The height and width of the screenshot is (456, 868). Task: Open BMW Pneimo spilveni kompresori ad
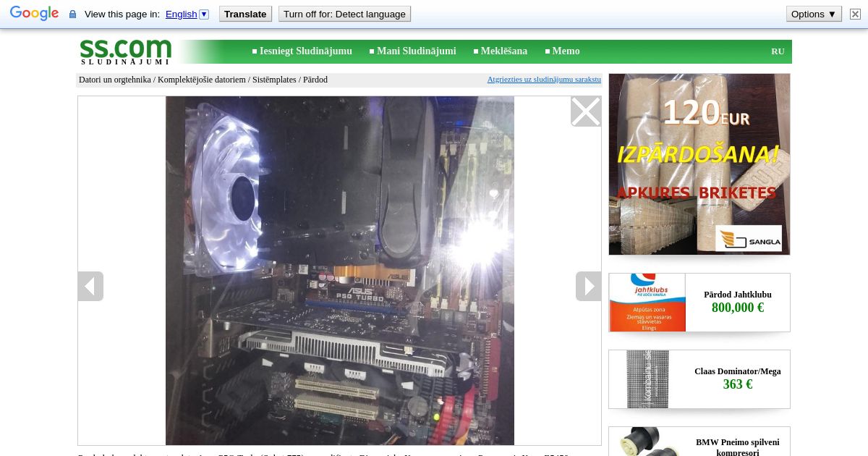pos(738,447)
